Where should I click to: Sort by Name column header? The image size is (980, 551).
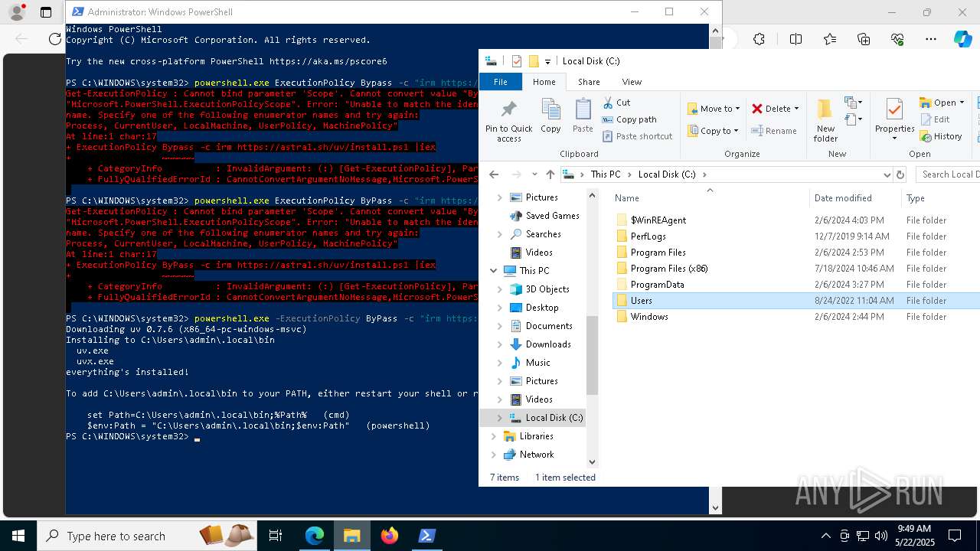pyautogui.click(x=710, y=198)
